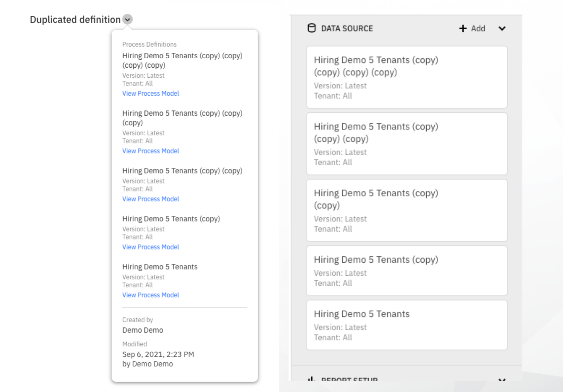The image size is (563, 392).
Task: Select the Hiring Demo 5 Tenants (copy) source card
Action: (407, 271)
